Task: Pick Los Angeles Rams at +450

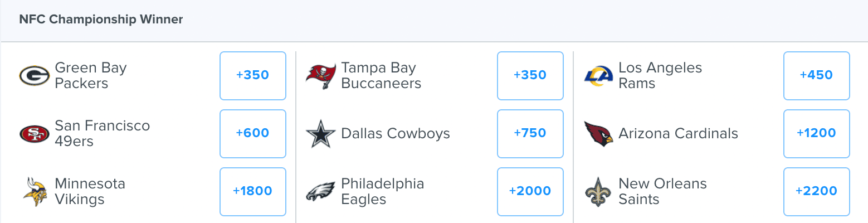Action: coord(817,75)
